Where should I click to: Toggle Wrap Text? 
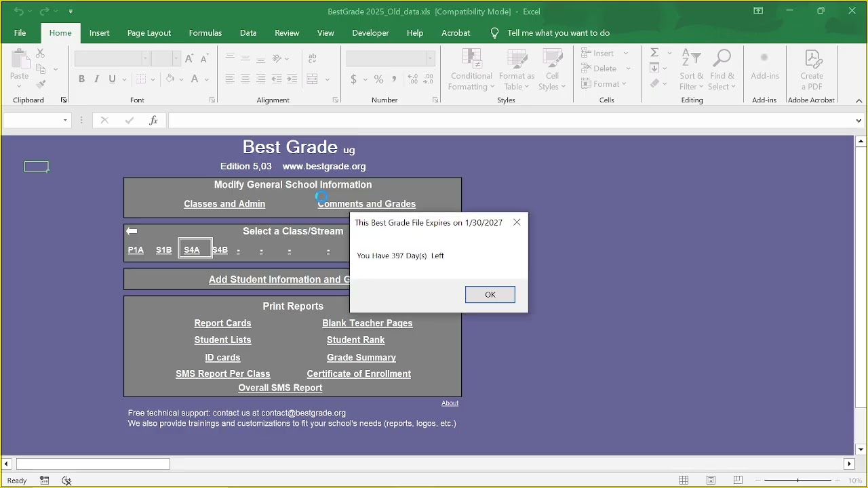(x=313, y=59)
